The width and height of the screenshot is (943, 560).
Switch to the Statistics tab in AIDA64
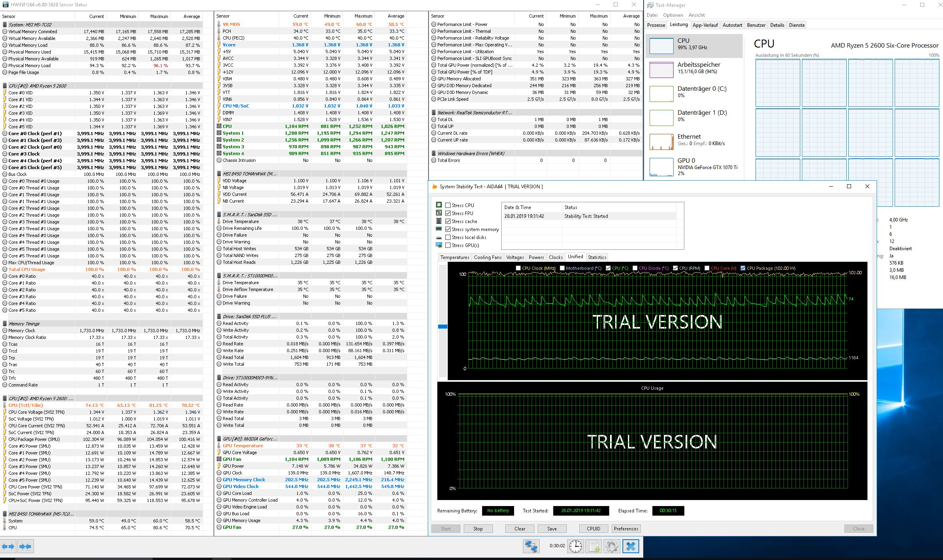pos(597,257)
